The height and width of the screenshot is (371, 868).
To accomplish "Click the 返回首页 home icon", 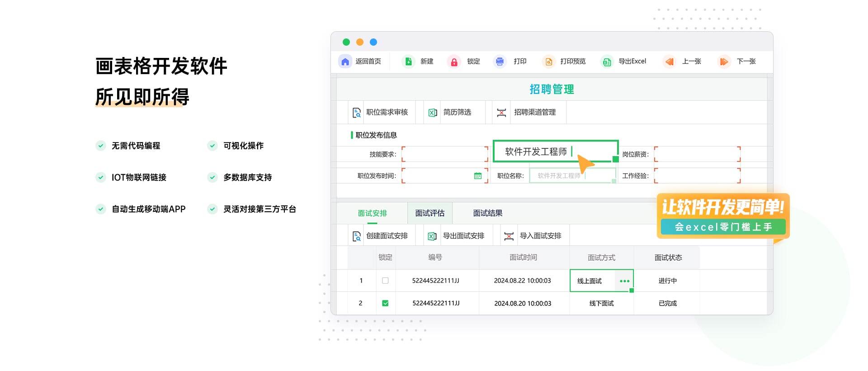I will (x=345, y=62).
